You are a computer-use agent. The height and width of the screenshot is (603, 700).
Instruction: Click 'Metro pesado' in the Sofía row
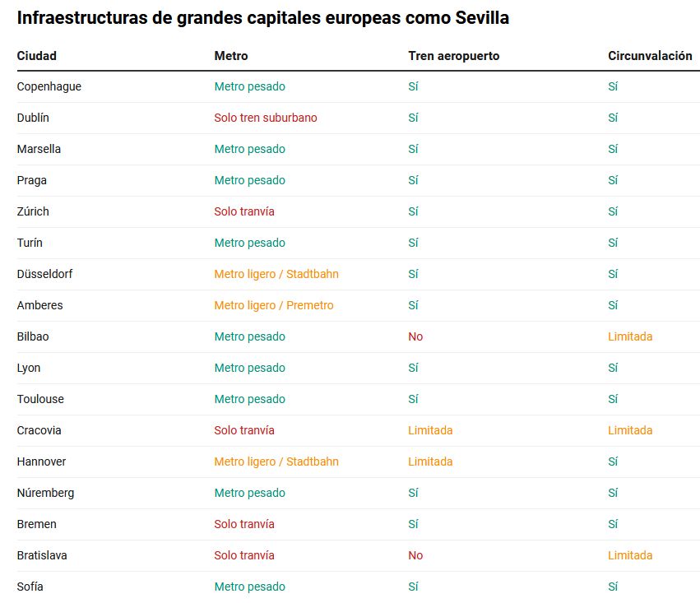pos(250,587)
